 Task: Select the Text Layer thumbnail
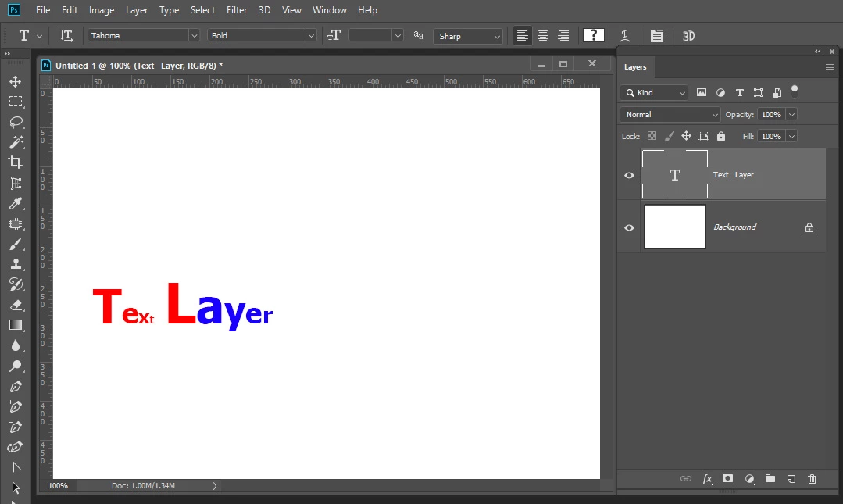(x=675, y=174)
